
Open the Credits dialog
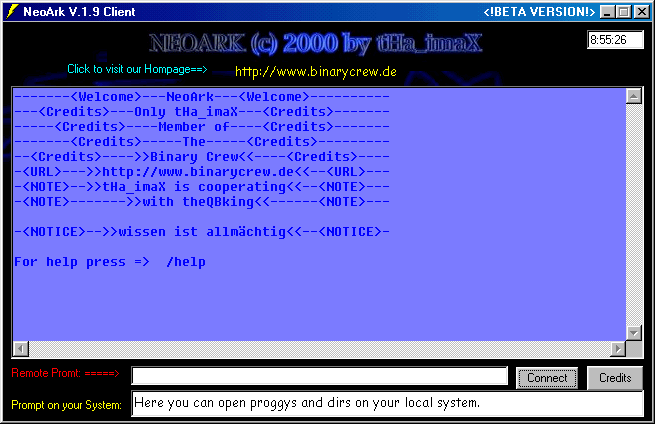point(615,378)
